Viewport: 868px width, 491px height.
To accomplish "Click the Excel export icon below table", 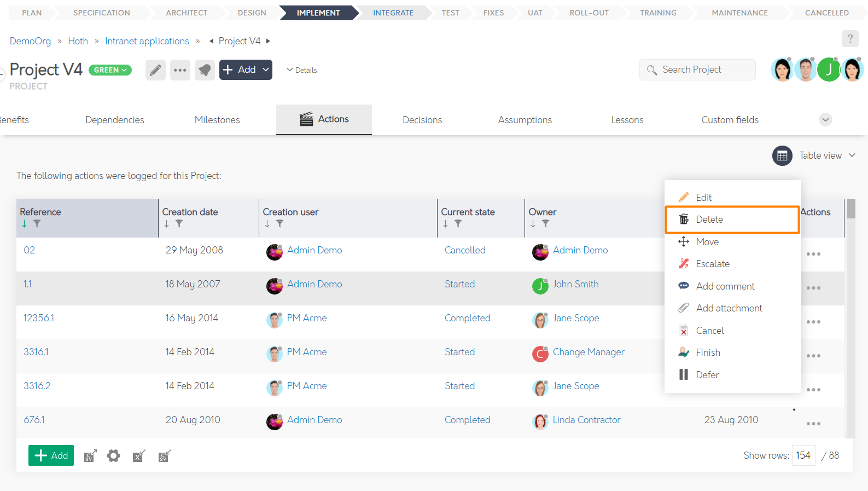I will (x=139, y=455).
